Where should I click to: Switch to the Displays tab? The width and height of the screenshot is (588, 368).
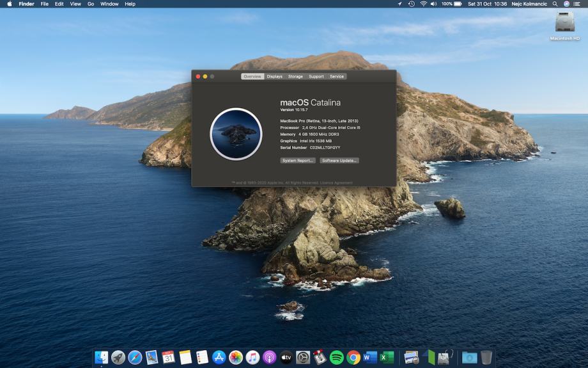point(274,76)
